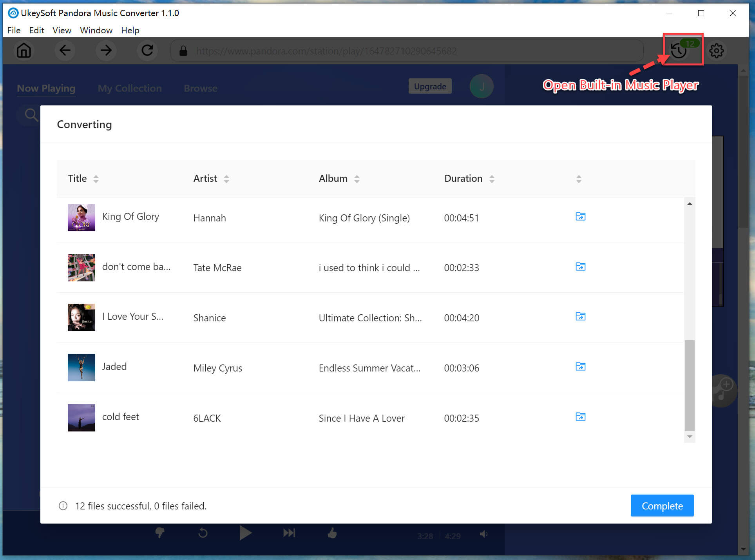The width and height of the screenshot is (755, 560).
Task: Click the Complete button
Action: click(661, 505)
